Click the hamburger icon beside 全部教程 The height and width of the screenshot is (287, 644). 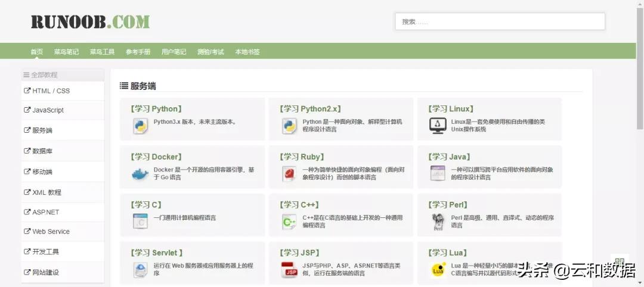[x=26, y=75]
